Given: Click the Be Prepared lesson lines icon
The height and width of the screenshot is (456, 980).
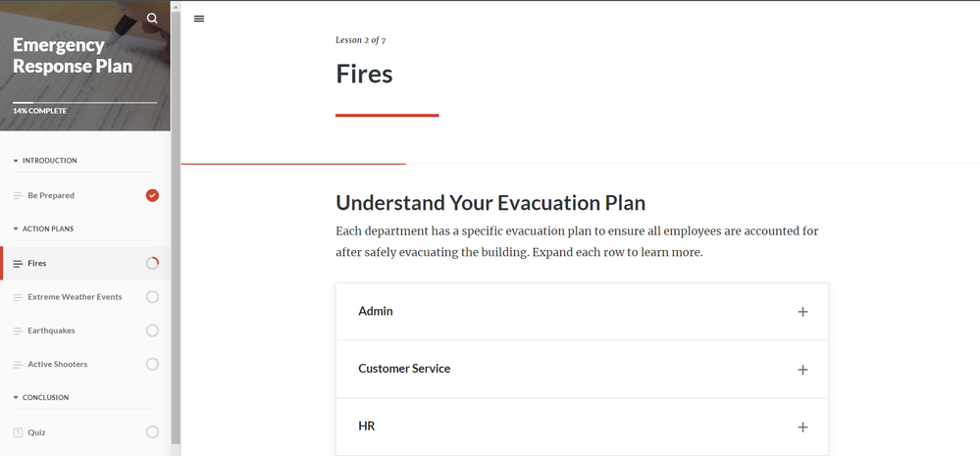Looking at the screenshot, I should pyautogui.click(x=18, y=196).
